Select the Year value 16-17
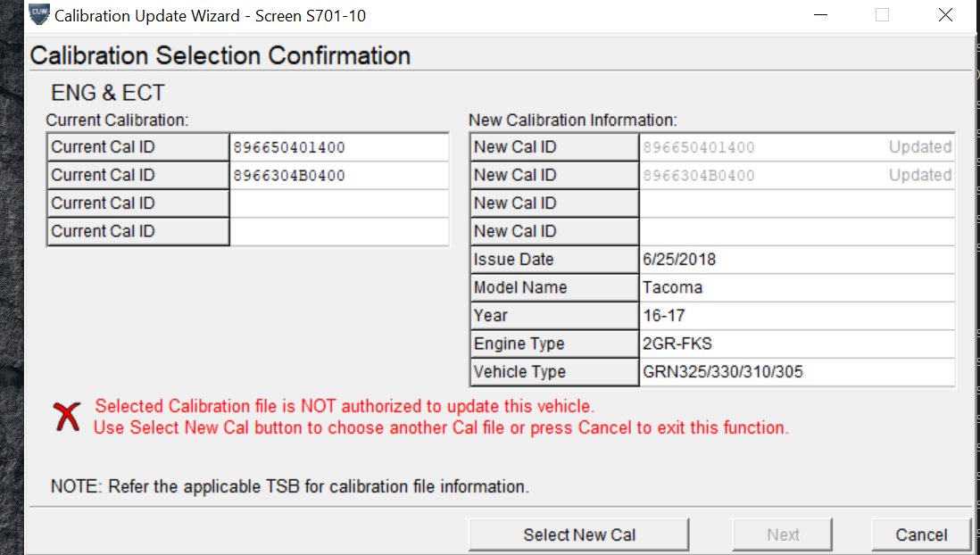 [664, 316]
